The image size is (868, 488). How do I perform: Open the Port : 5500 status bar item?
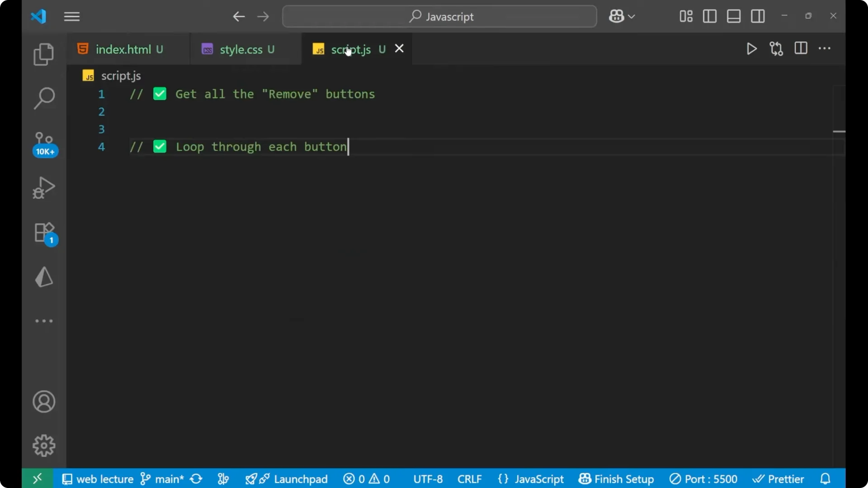[x=703, y=479]
